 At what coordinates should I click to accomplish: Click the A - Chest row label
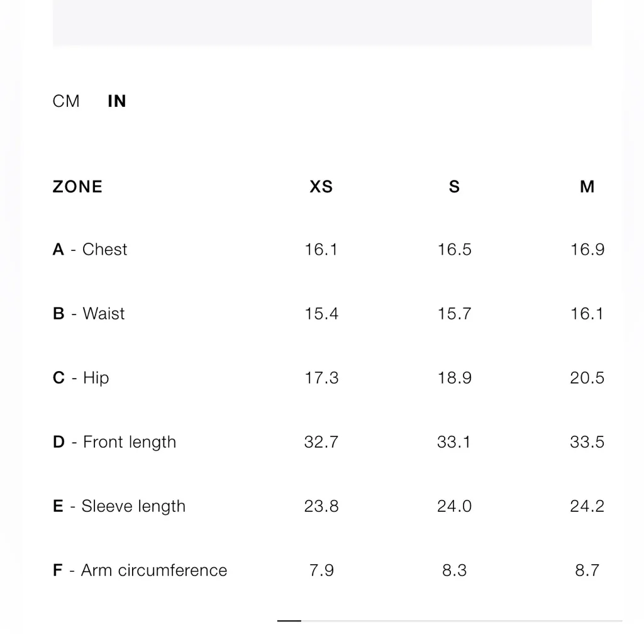point(90,250)
